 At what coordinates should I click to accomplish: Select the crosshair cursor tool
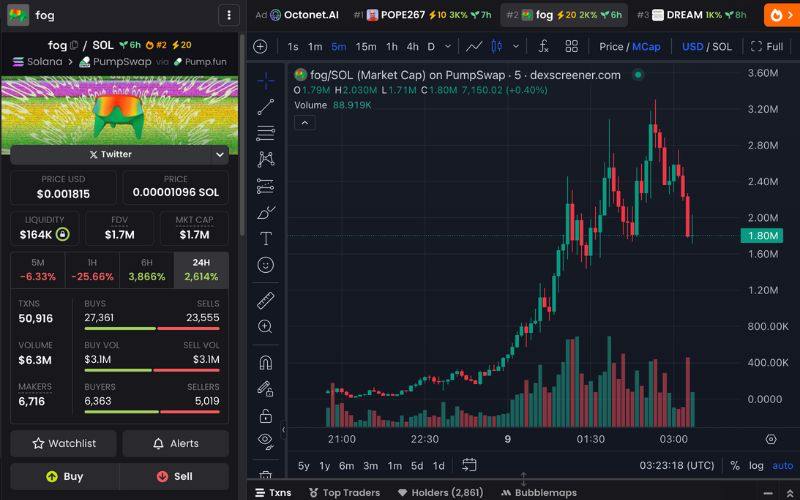click(266, 81)
